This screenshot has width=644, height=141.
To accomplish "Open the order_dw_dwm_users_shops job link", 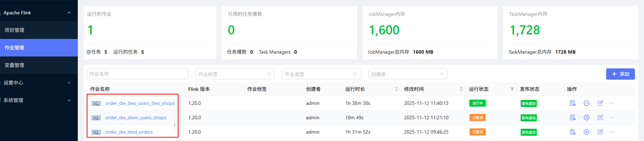I will (x=136, y=117).
